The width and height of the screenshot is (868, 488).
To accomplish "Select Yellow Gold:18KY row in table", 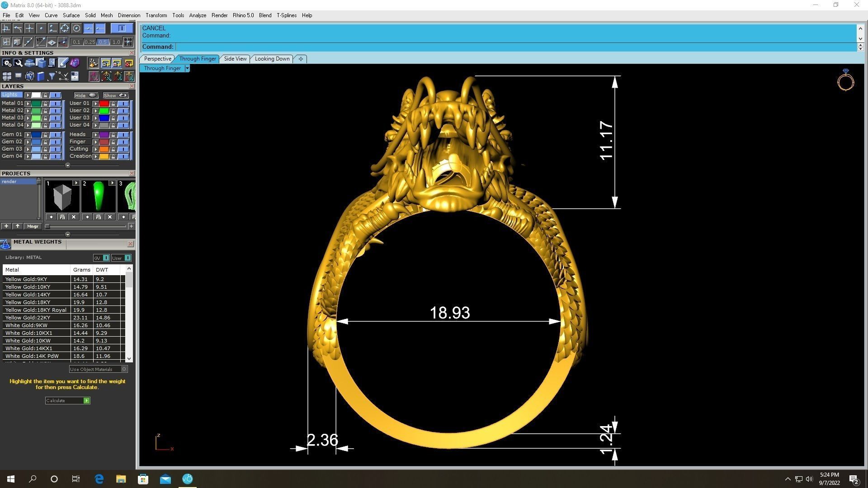I will 28,302.
